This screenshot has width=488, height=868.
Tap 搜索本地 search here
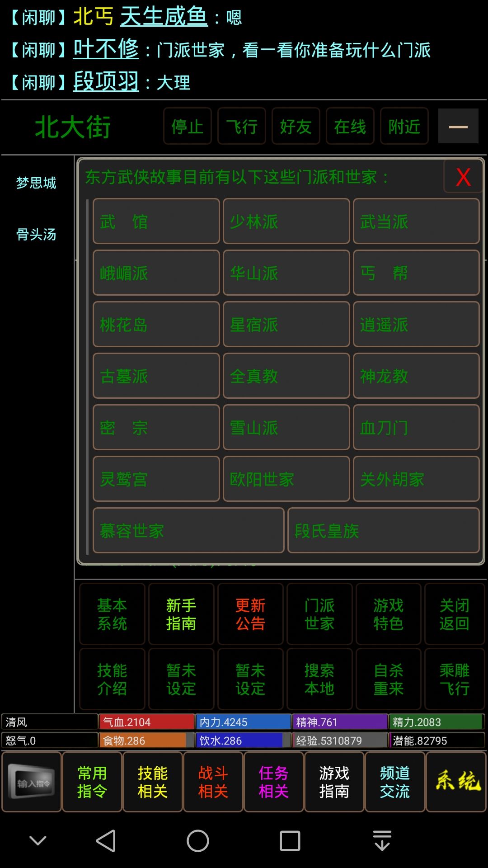coord(319,679)
